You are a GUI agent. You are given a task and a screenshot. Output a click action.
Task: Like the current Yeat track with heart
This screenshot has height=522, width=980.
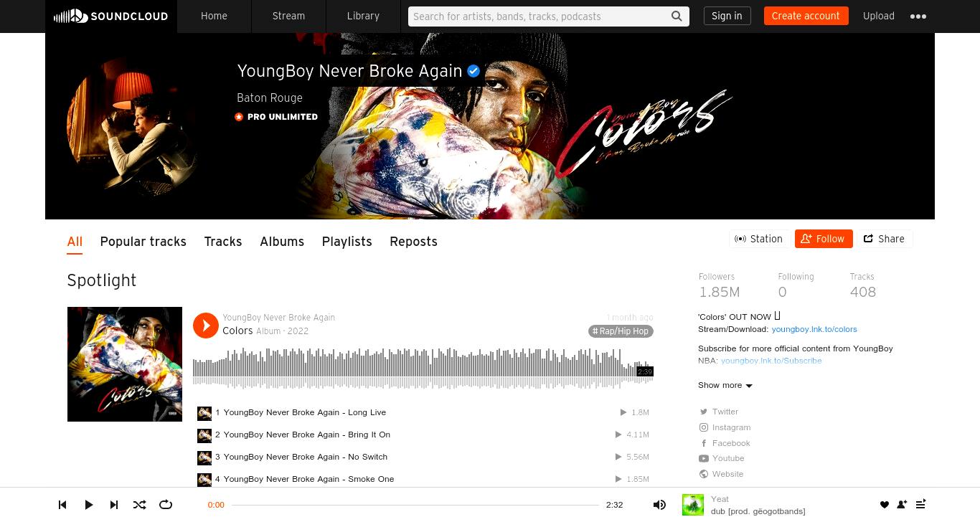click(x=884, y=505)
